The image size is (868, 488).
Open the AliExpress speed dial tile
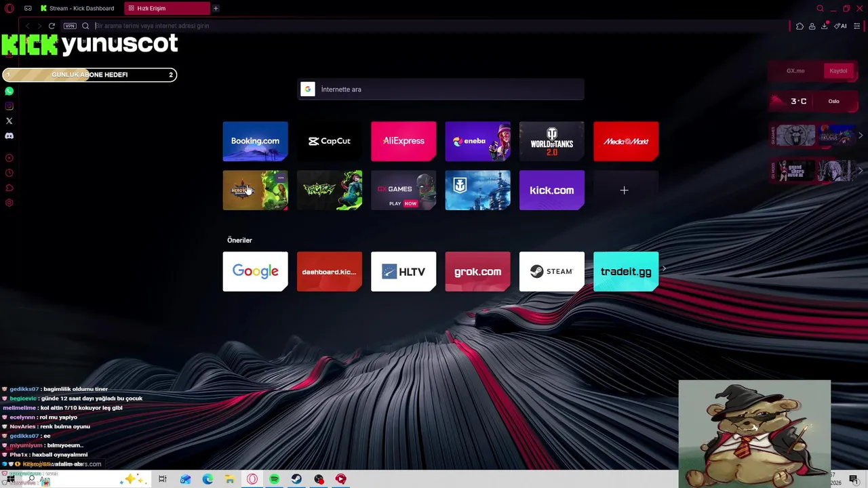point(403,141)
